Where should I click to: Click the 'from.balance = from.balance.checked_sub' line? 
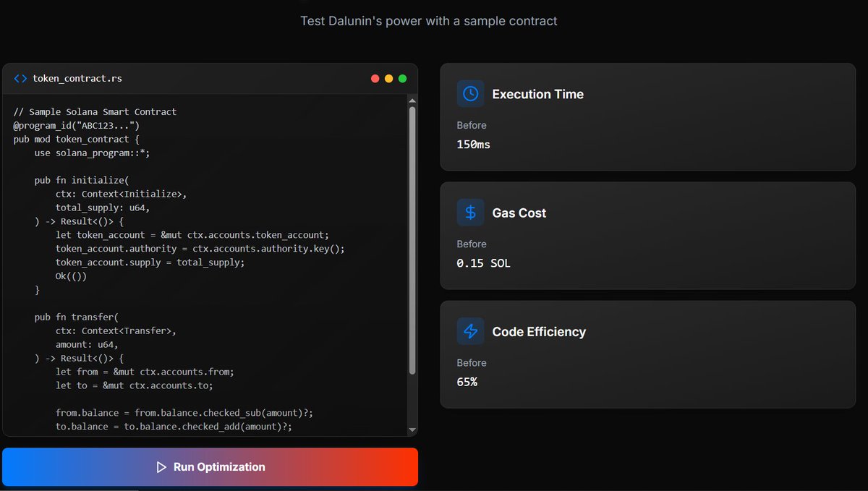184,413
